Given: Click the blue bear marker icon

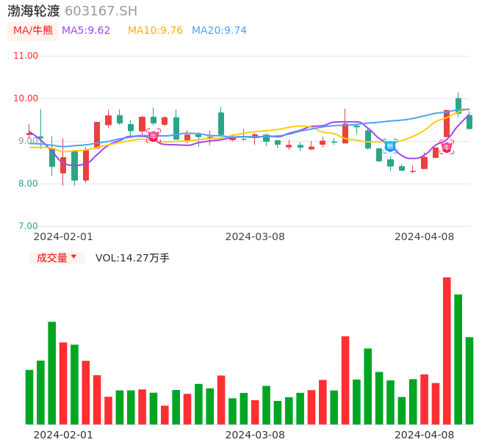Looking at the screenshot, I should 389,146.
